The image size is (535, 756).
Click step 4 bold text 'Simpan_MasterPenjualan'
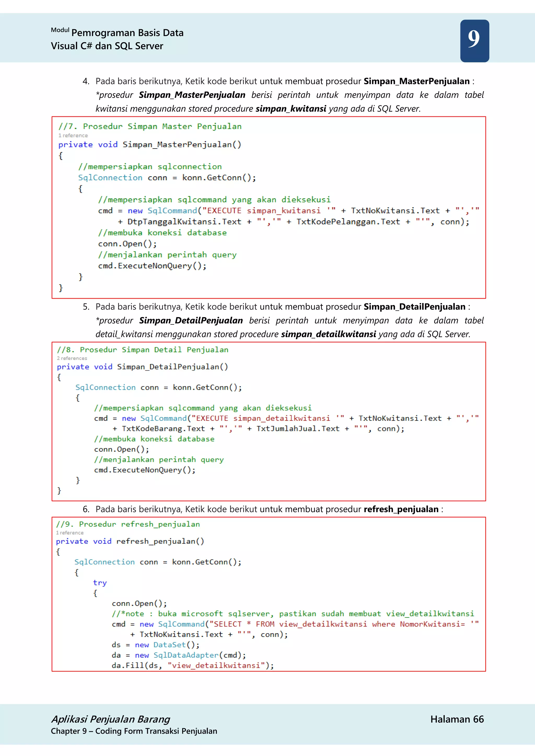coord(417,81)
